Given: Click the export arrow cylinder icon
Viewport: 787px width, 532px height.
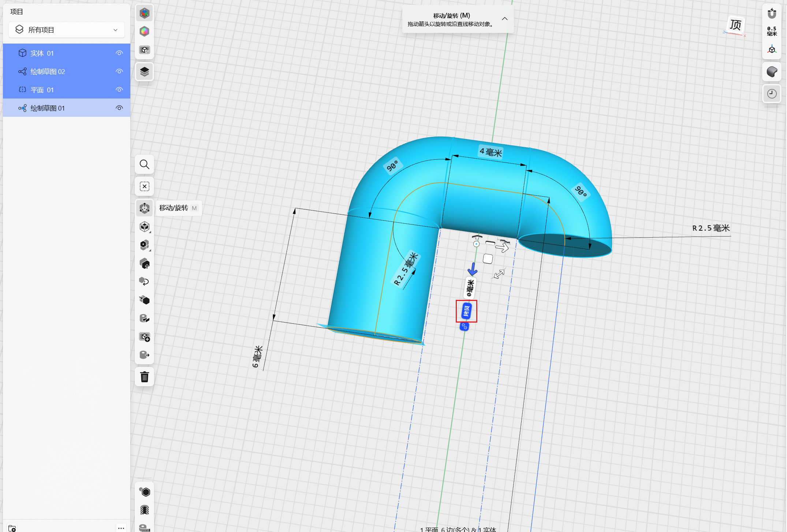Looking at the screenshot, I should pyautogui.click(x=144, y=355).
